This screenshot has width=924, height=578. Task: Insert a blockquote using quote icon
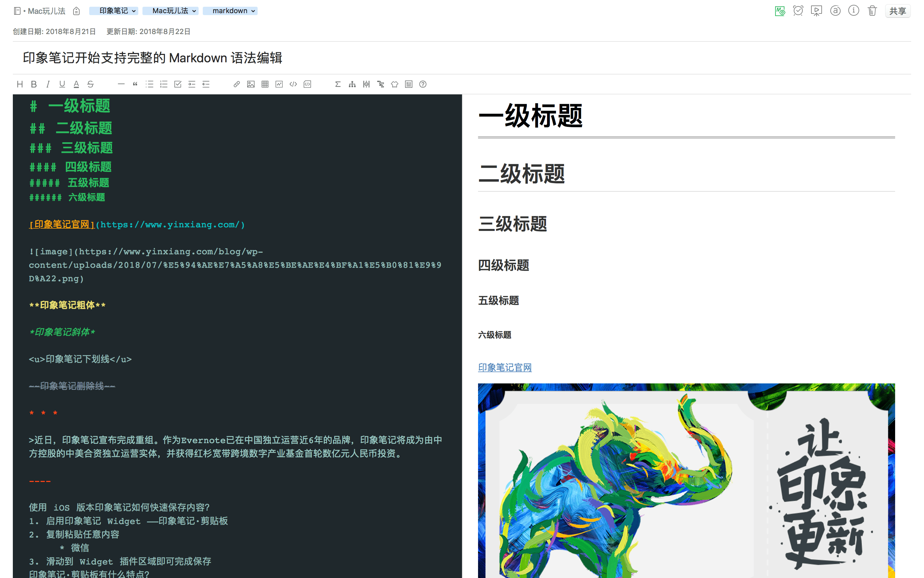tap(135, 84)
